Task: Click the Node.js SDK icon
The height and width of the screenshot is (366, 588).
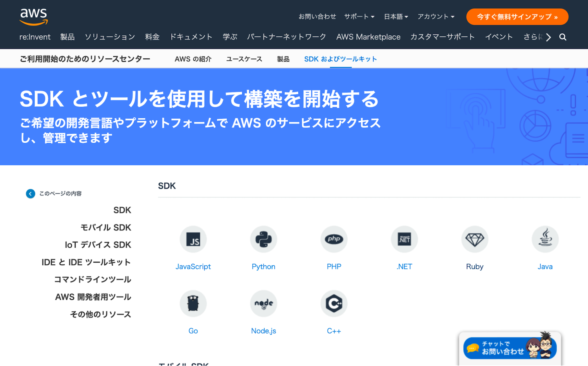Action: tap(263, 303)
